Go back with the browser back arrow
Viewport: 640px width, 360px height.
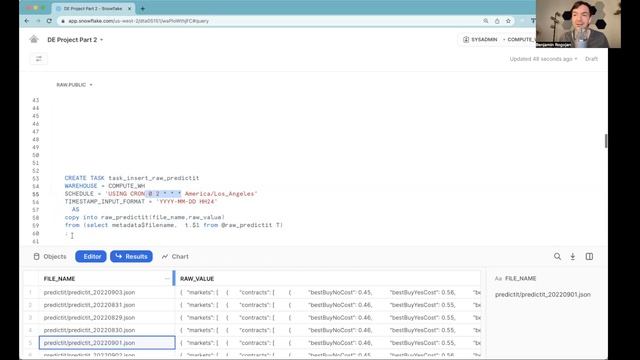coord(27,21)
